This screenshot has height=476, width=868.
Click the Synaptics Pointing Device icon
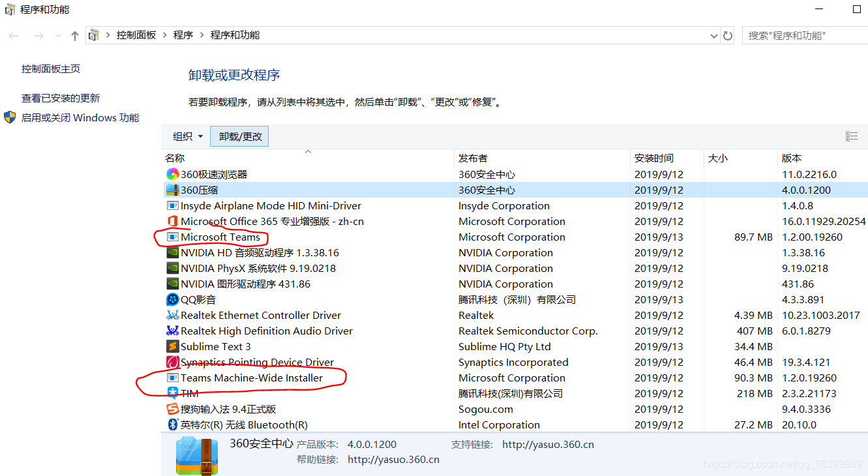(172, 362)
